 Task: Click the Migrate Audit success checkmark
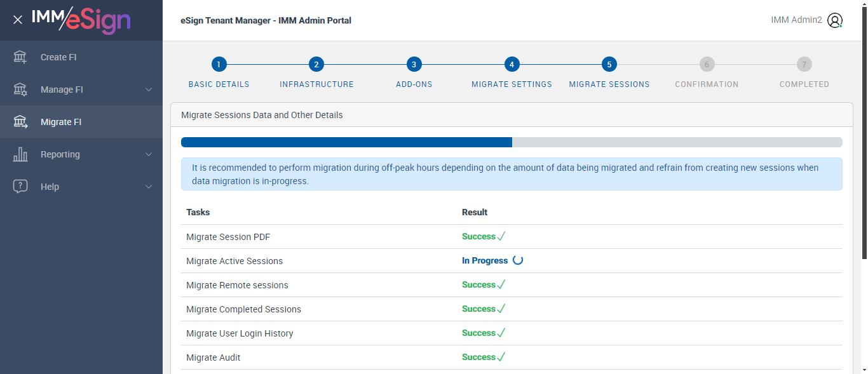tap(501, 357)
